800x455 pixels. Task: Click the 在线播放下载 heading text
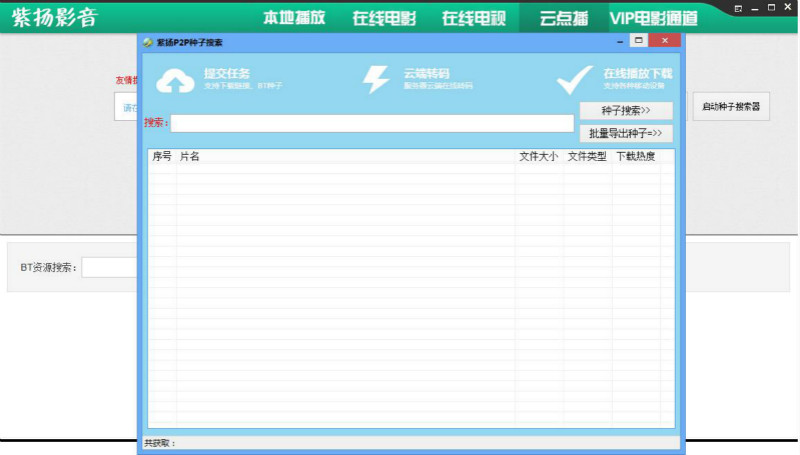pyautogui.click(x=638, y=73)
